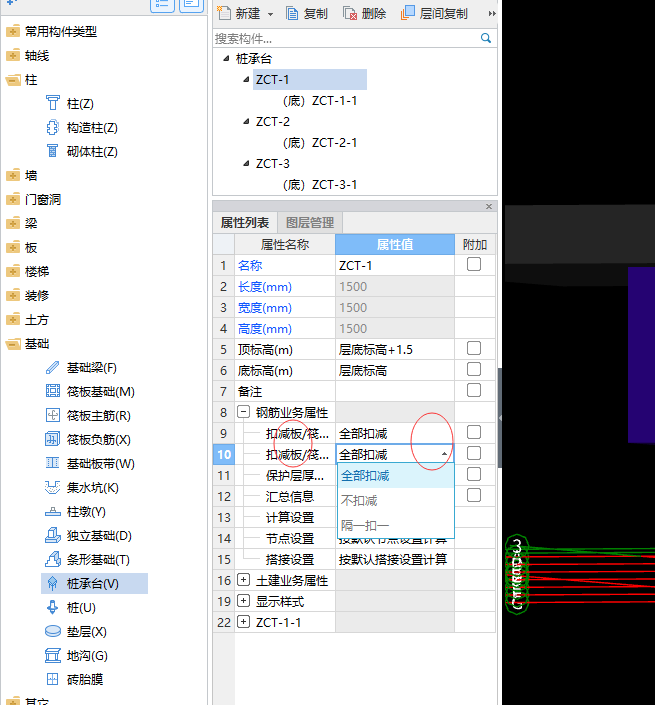Screen dimensions: 655x705
Task: Select the 桩(U) pile icon
Action: click(53, 607)
